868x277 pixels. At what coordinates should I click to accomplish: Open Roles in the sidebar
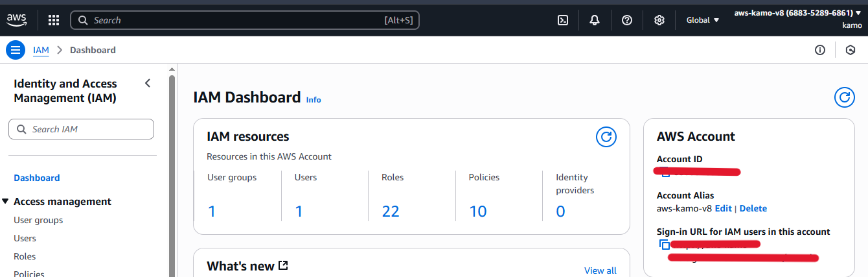coord(25,256)
